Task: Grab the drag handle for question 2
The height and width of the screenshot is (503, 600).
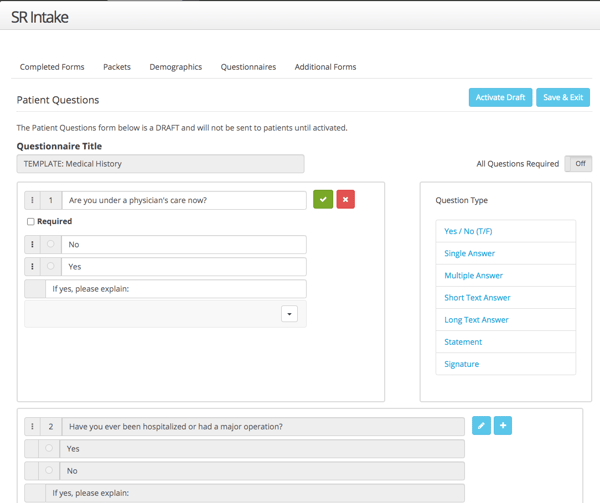Action: pyautogui.click(x=33, y=427)
